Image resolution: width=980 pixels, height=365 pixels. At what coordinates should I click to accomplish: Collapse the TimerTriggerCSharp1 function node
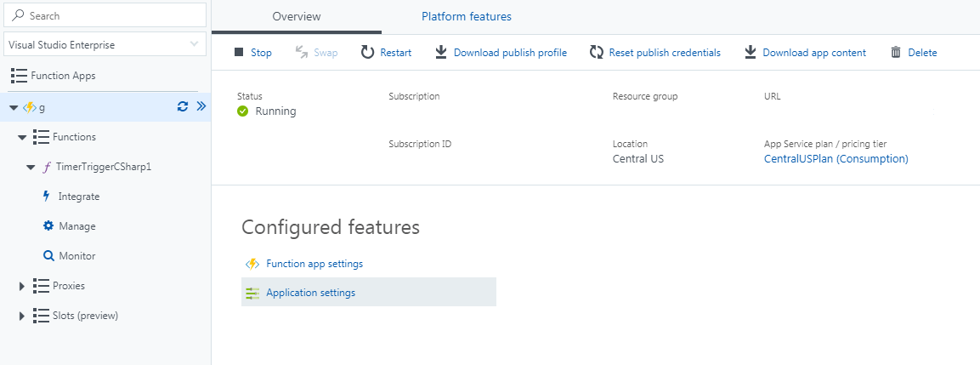31,167
